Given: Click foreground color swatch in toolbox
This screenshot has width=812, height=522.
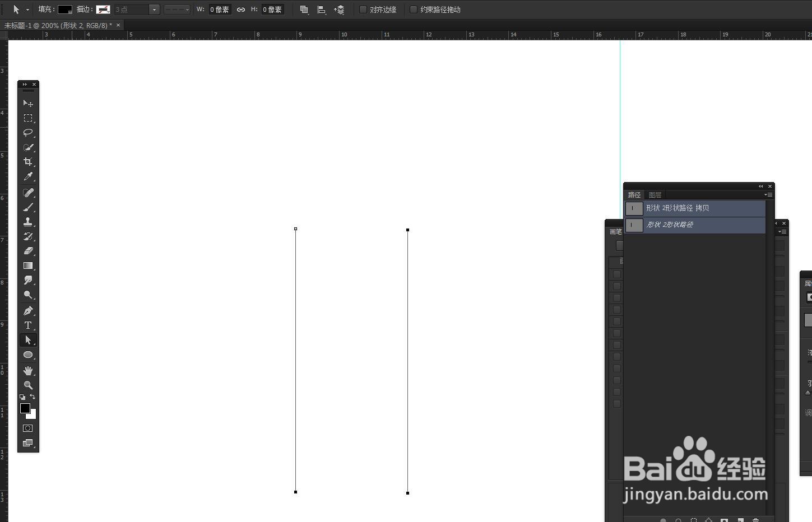Looking at the screenshot, I should coord(25,408).
